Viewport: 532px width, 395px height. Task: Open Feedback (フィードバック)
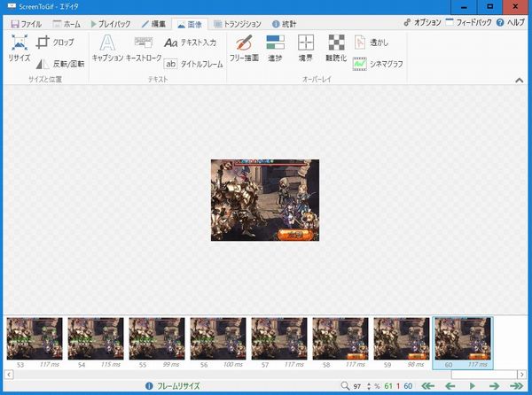(468, 23)
